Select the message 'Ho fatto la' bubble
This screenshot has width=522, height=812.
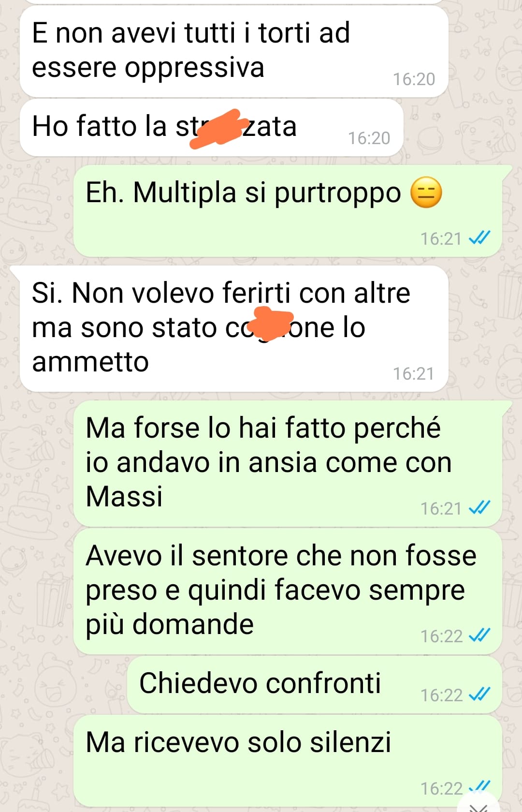pyautogui.click(x=212, y=128)
